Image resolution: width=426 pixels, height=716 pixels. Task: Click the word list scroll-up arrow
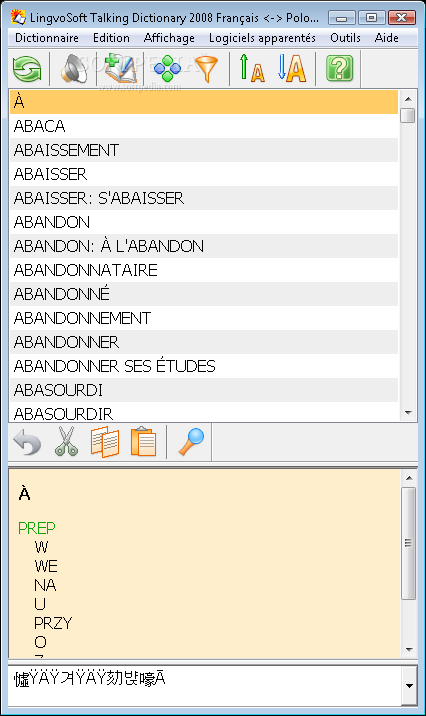pyautogui.click(x=408, y=99)
